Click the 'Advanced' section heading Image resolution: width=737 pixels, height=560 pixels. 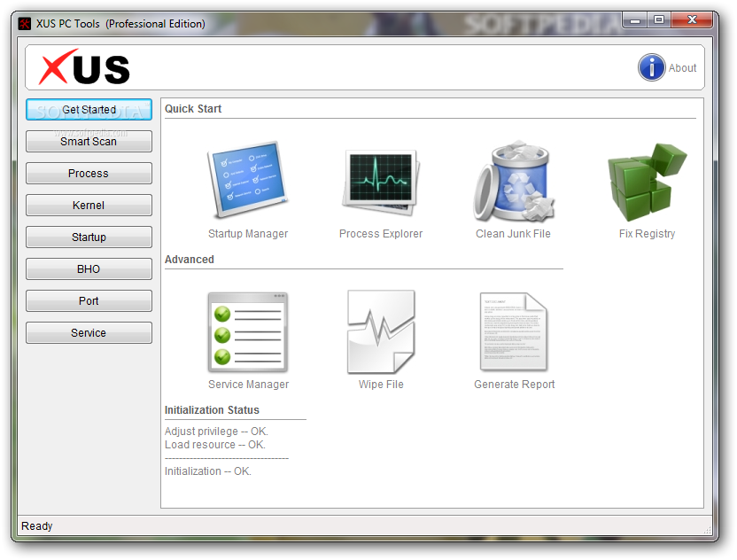point(190,260)
